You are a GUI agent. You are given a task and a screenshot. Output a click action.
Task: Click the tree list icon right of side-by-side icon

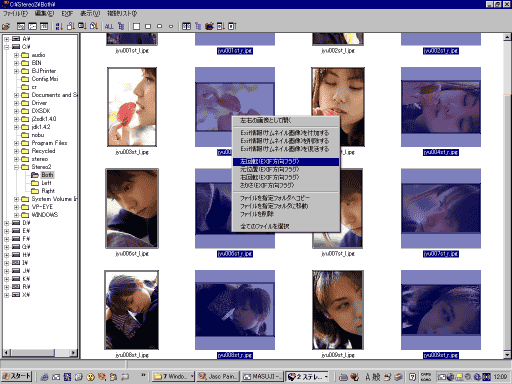click(x=198, y=26)
